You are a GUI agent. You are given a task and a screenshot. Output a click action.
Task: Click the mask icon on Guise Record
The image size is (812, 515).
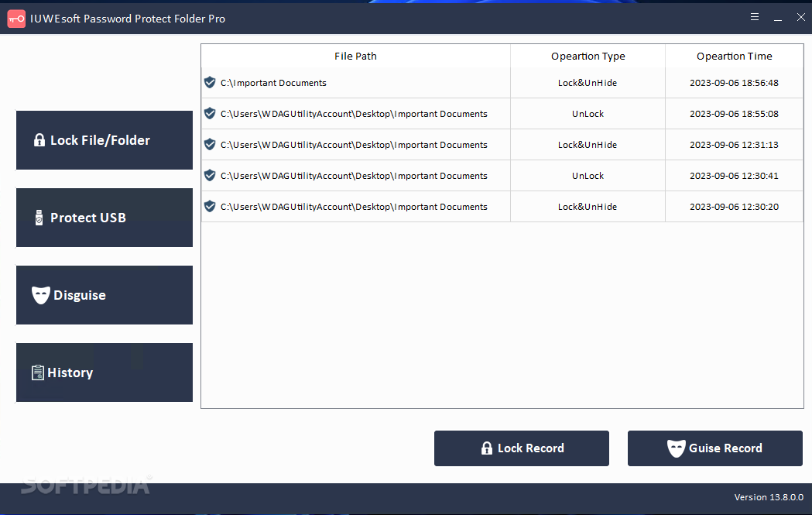click(676, 448)
